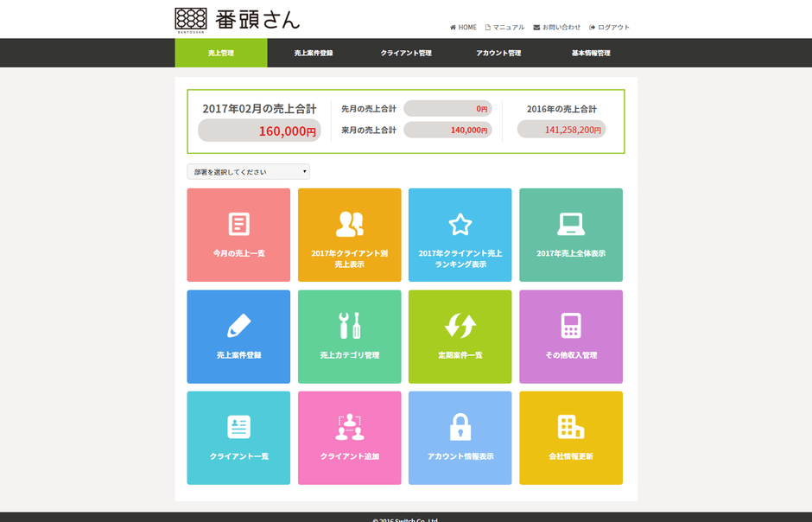Click the star icon for 売上ランキング表示

click(460, 224)
